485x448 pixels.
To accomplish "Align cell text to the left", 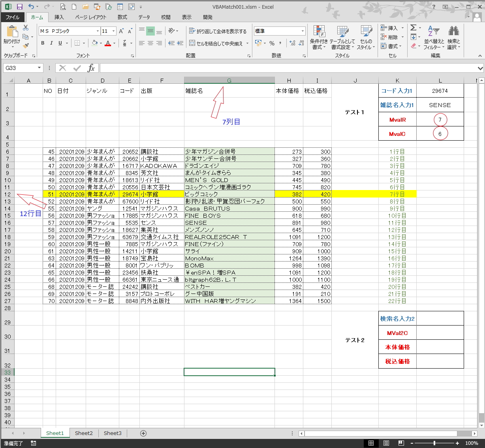I will tap(142, 43).
